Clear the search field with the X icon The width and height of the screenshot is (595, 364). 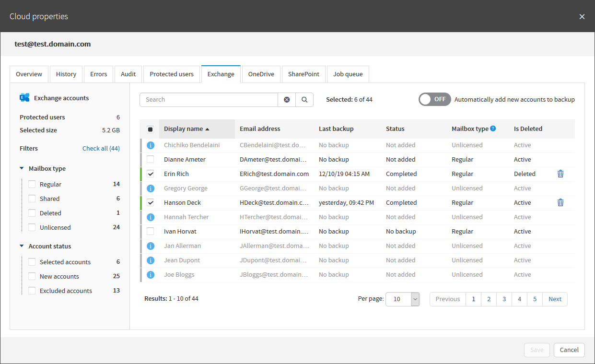coord(287,100)
